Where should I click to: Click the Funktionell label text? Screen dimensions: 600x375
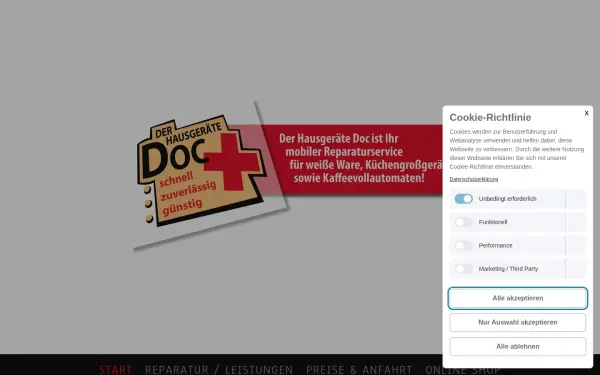point(493,222)
